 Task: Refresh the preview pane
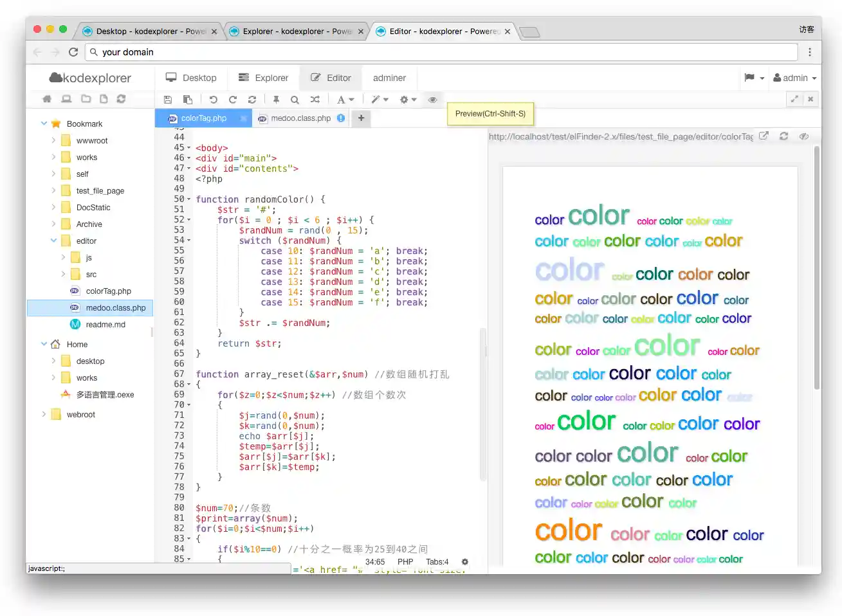(x=783, y=136)
